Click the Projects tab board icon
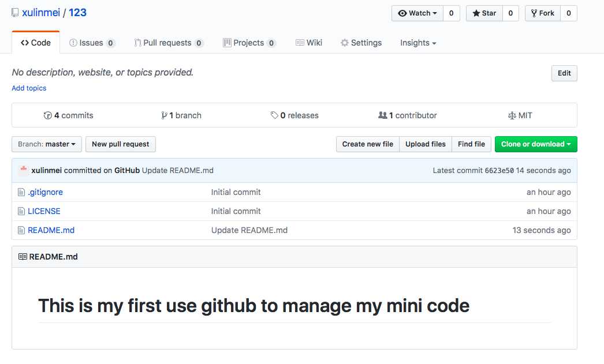Image resolution: width=604 pixels, height=364 pixels. 227,43
